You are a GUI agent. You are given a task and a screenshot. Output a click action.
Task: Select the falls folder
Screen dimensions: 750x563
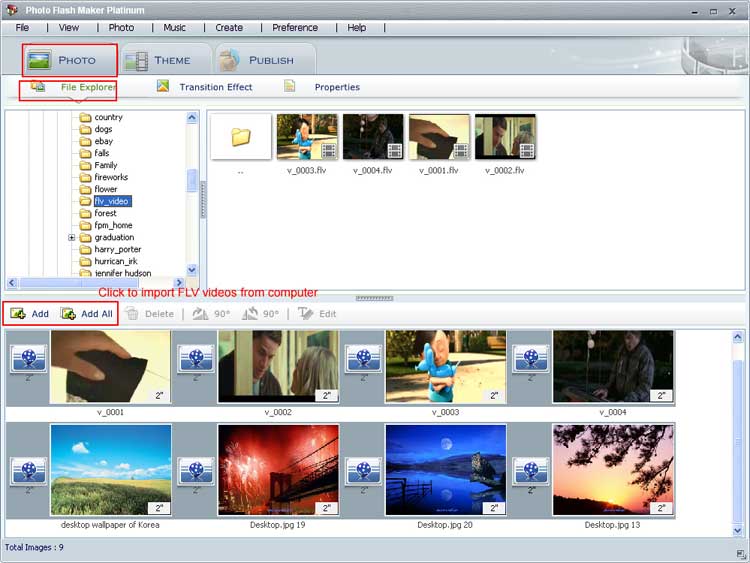95,153
